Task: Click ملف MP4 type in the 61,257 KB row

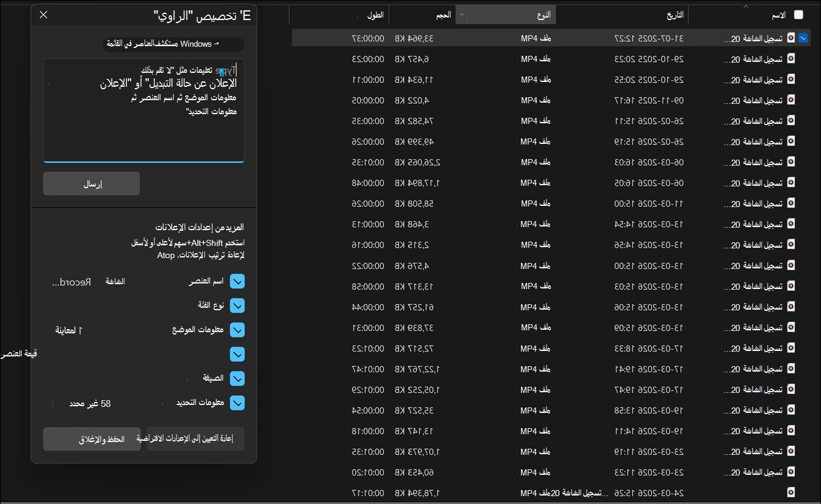Action: point(536,307)
